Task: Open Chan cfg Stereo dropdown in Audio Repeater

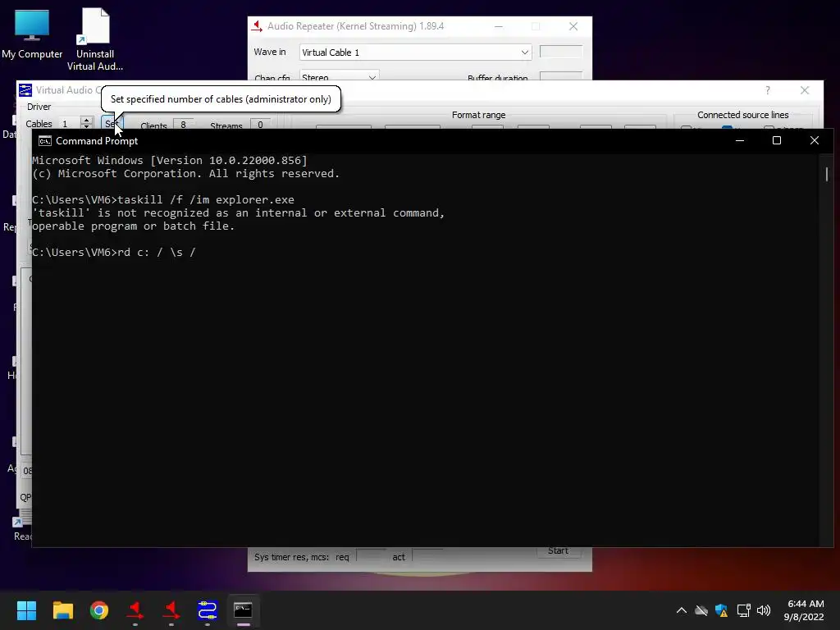Action: pyautogui.click(x=339, y=75)
